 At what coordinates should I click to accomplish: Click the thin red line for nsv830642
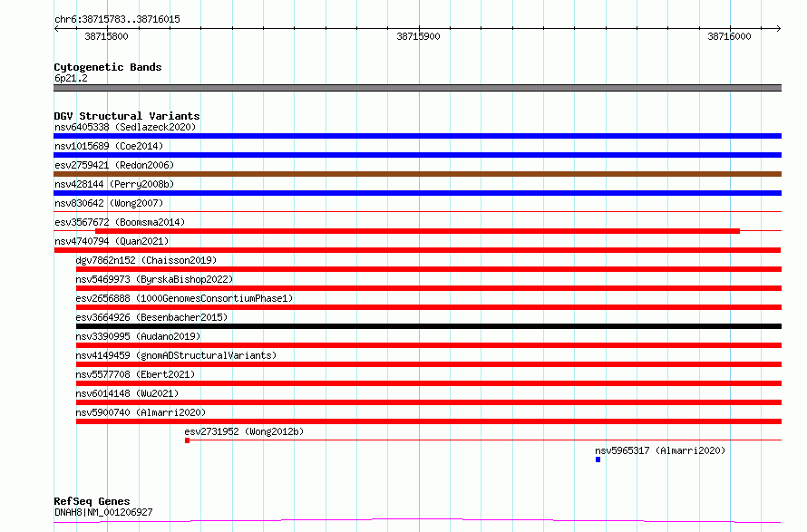(x=417, y=211)
